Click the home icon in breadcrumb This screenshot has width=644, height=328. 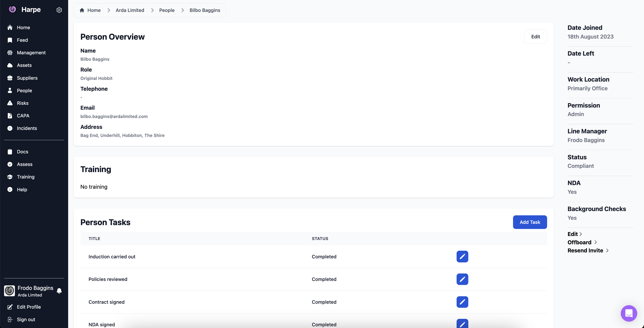[x=82, y=10]
